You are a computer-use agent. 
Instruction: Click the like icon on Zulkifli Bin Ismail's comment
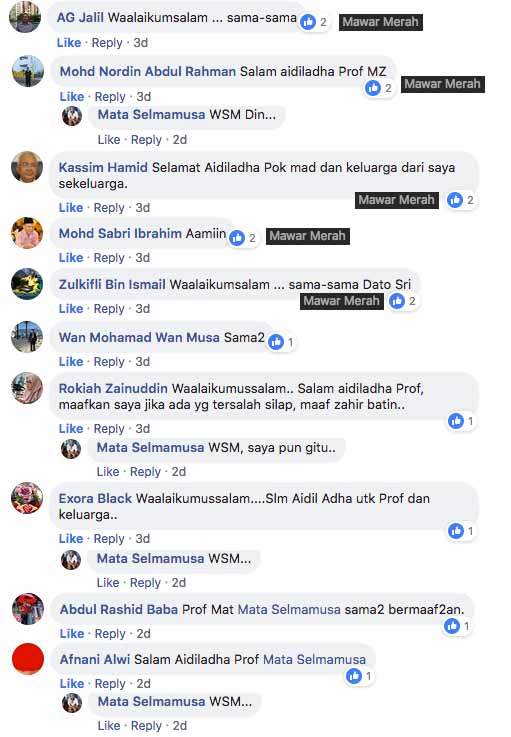click(397, 301)
